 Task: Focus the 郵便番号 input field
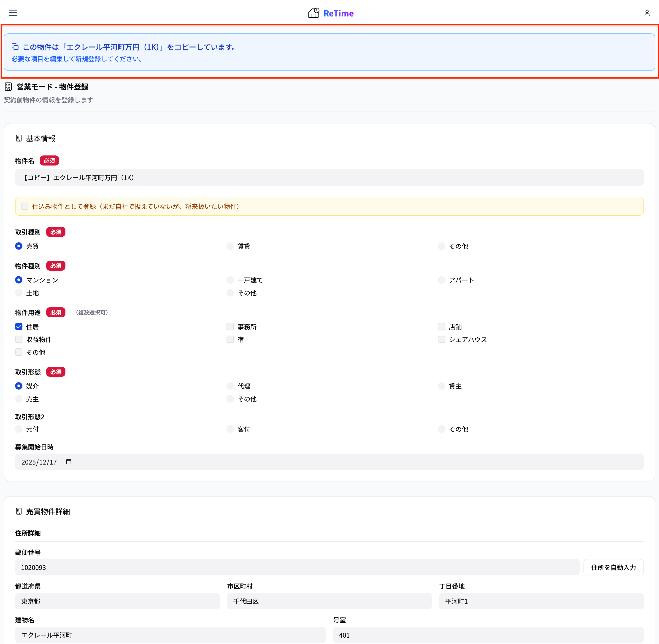tap(297, 567)
